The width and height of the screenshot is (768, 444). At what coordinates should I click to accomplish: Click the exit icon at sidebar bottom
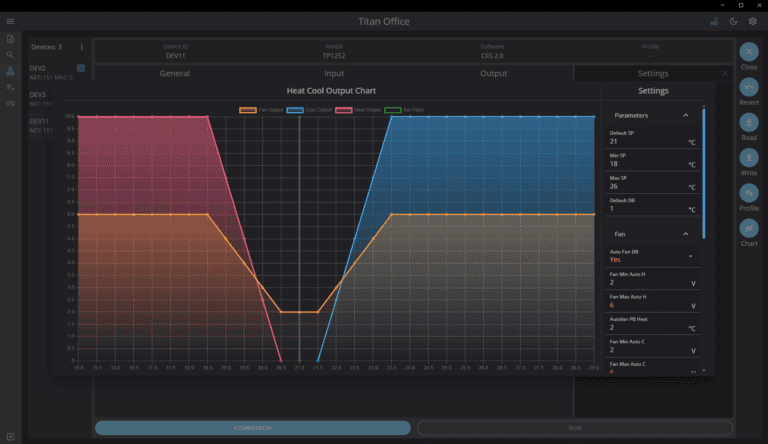coord(10,436)
